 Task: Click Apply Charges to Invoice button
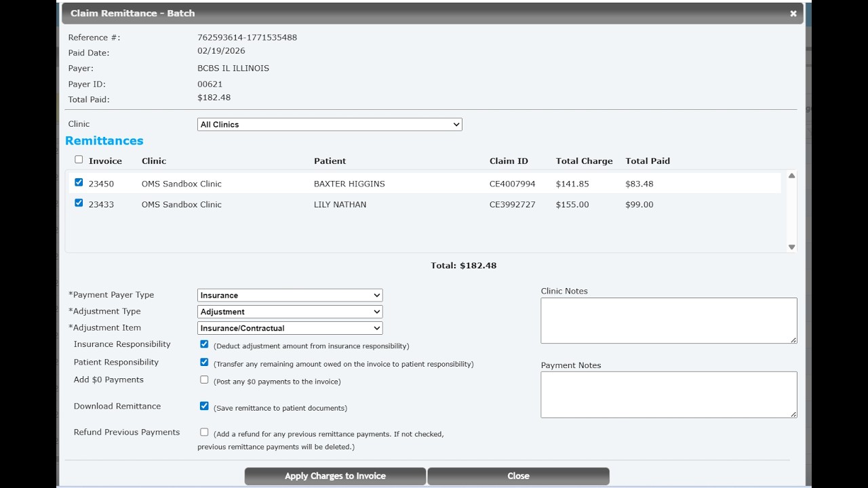click(x=335, y=476)
